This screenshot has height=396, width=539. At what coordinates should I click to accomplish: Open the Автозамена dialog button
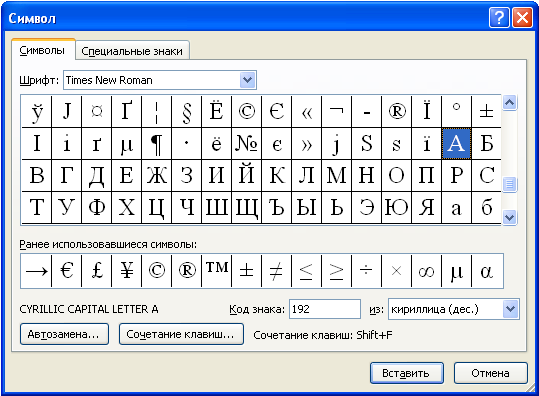point(64,334)
